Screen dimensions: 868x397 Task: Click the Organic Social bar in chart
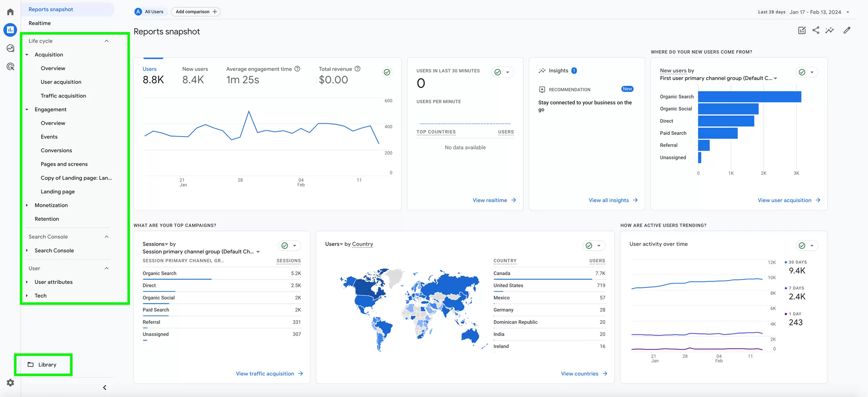click(728, 109)
